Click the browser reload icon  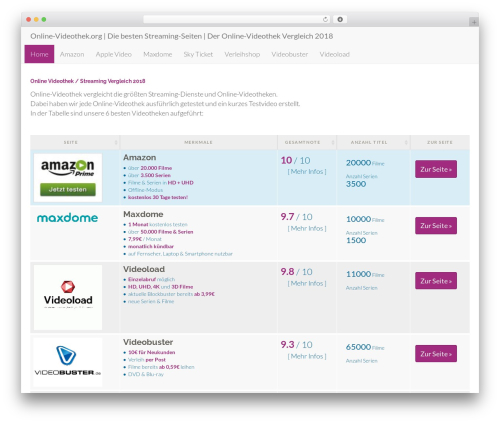tap(325, 19)
